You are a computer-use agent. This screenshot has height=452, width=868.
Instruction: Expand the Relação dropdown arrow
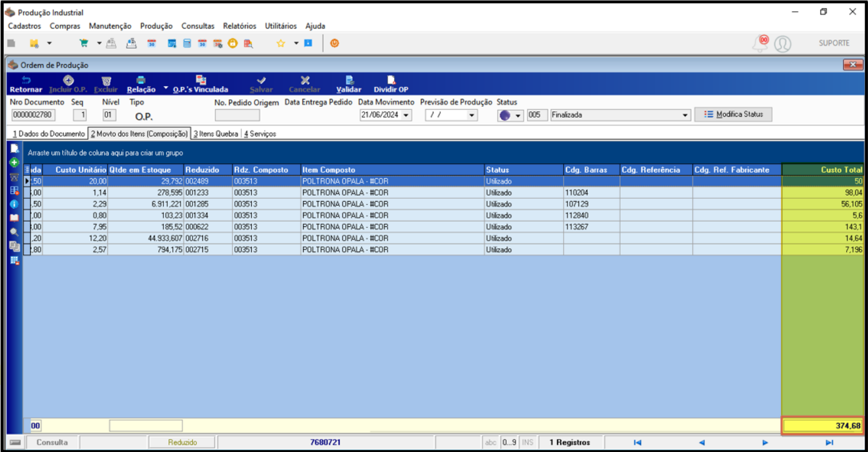[166, 88]
